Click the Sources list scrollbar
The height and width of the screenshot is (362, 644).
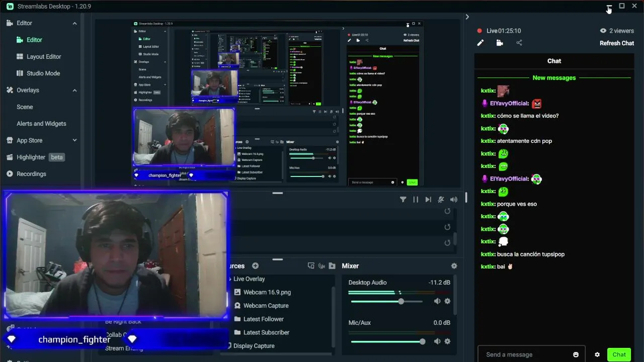(333, 317)
